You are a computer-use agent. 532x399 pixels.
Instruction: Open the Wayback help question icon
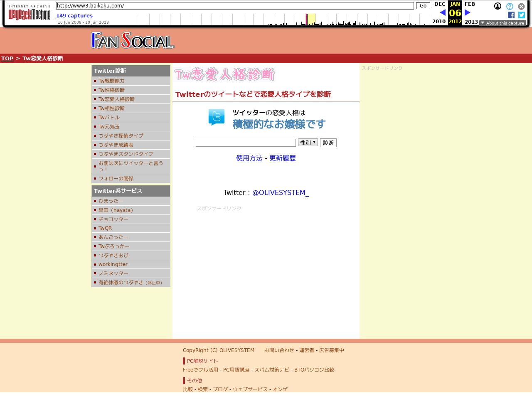tap(510, 6)
